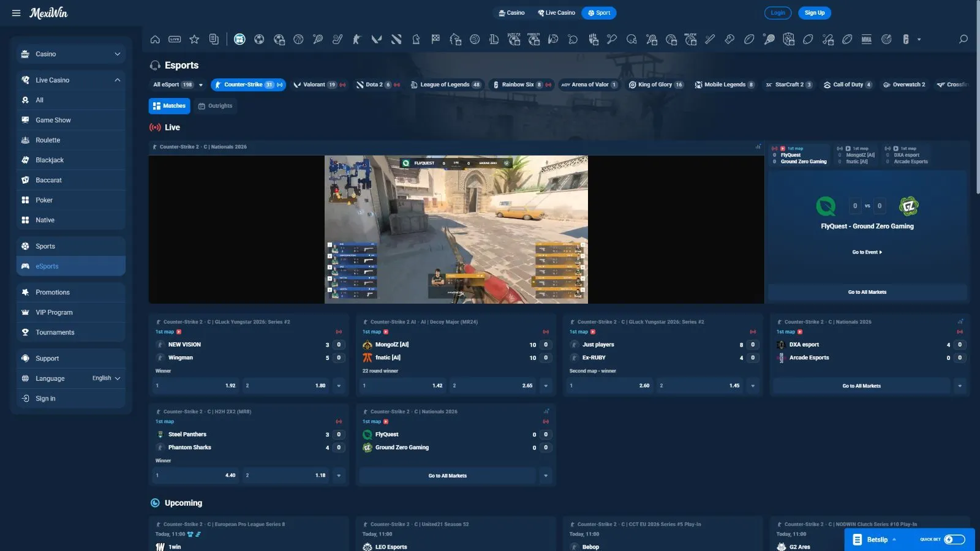Screen dimensions: 980x551
Task: Select the Matches tab
Action: click(169, 106)
